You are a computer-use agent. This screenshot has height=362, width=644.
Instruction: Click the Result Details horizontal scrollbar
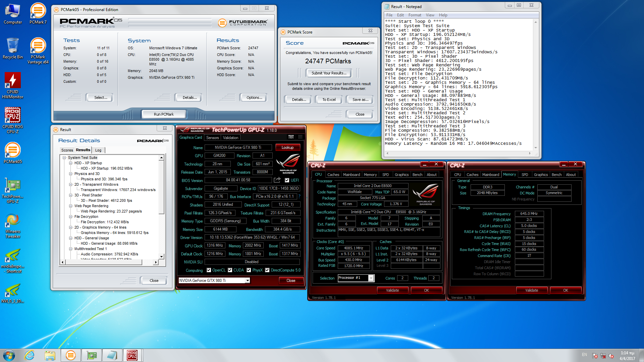109,262
